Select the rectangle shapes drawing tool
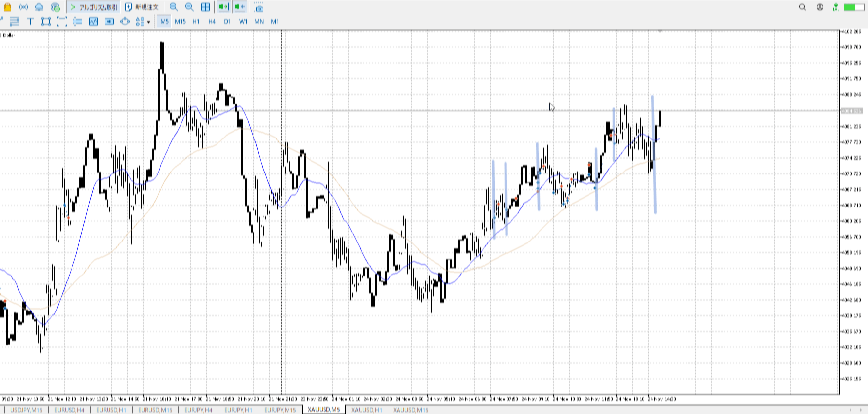 pyautogui.click(x=46, y=21)
